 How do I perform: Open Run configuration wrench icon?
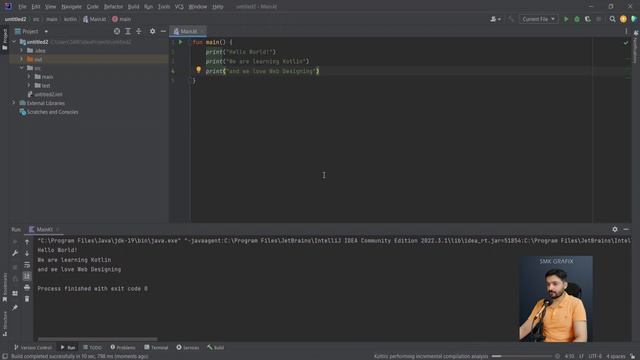(x=15, y=253)
